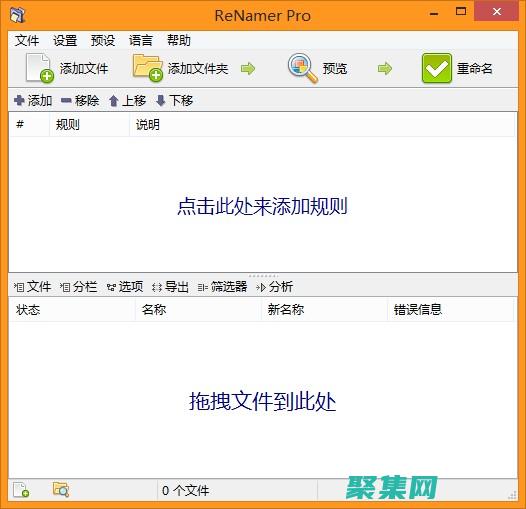The height and width of the screenshot is (509, 526).
Task: Sort by 错误信息 column header
Action: [x=451, y=309]
